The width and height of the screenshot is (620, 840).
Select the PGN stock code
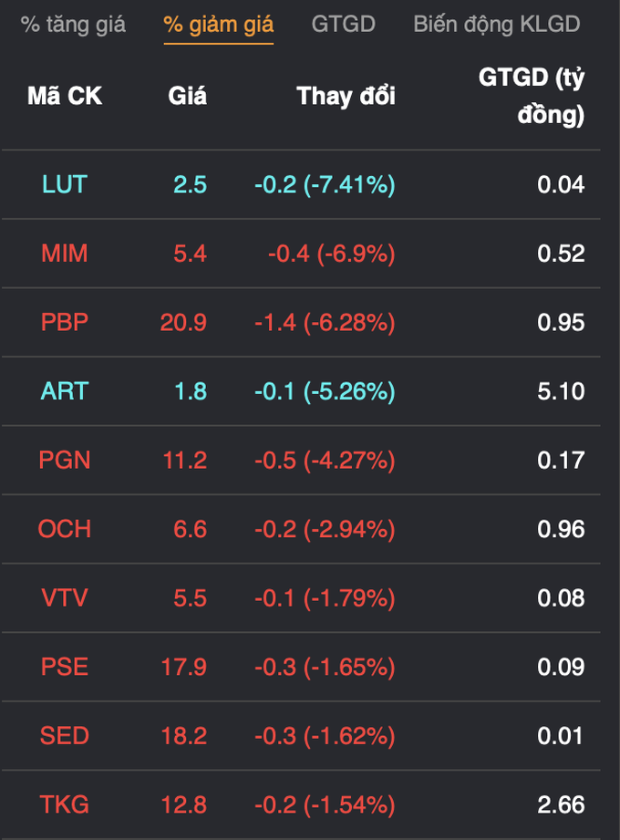(65, 461)
